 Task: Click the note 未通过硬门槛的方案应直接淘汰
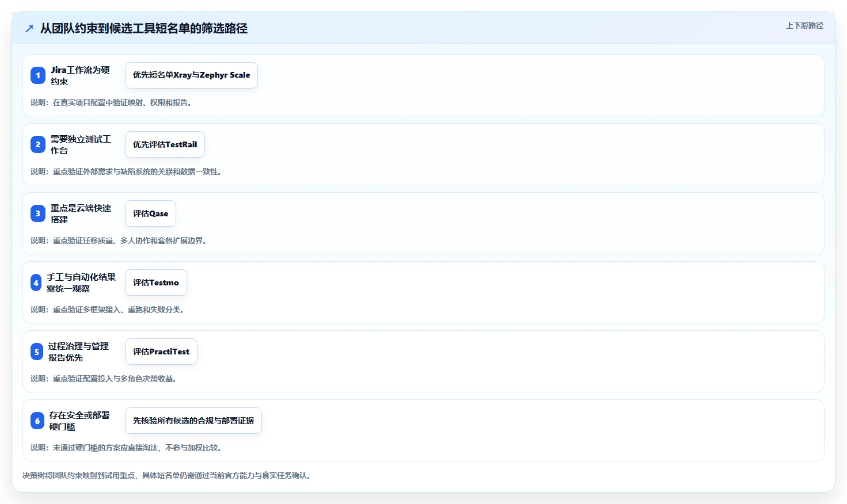point(126,448)
